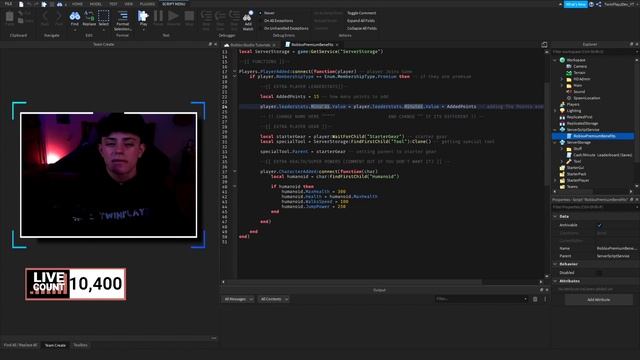Click the share icon in top right
The height and width of the screenshot is (360, 640).
(x=598, y=4)
